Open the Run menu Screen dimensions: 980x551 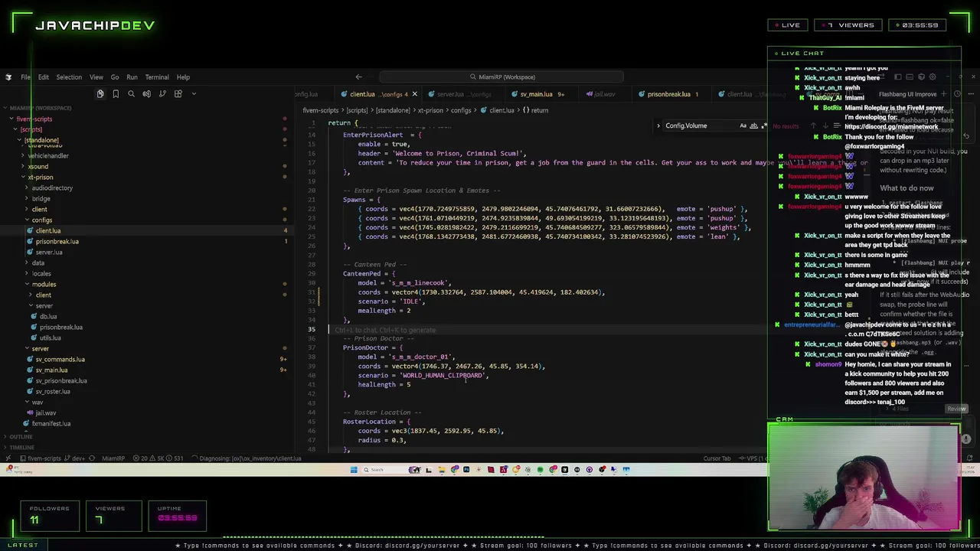point(132,77)
